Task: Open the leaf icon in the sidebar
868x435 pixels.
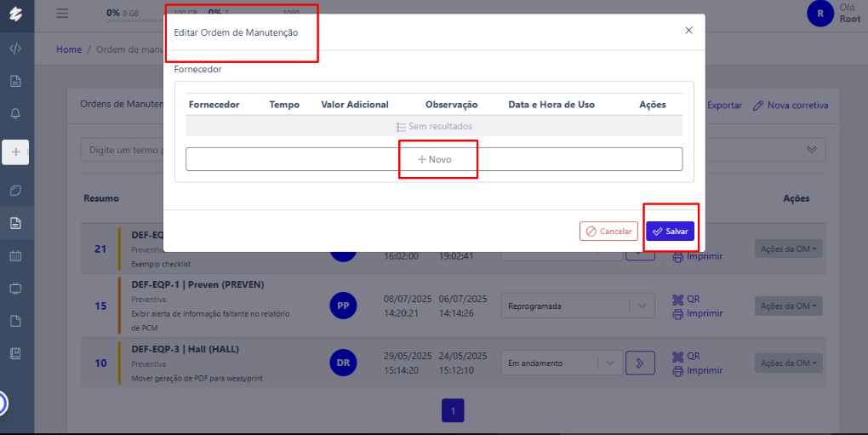Action: [15, 190]
